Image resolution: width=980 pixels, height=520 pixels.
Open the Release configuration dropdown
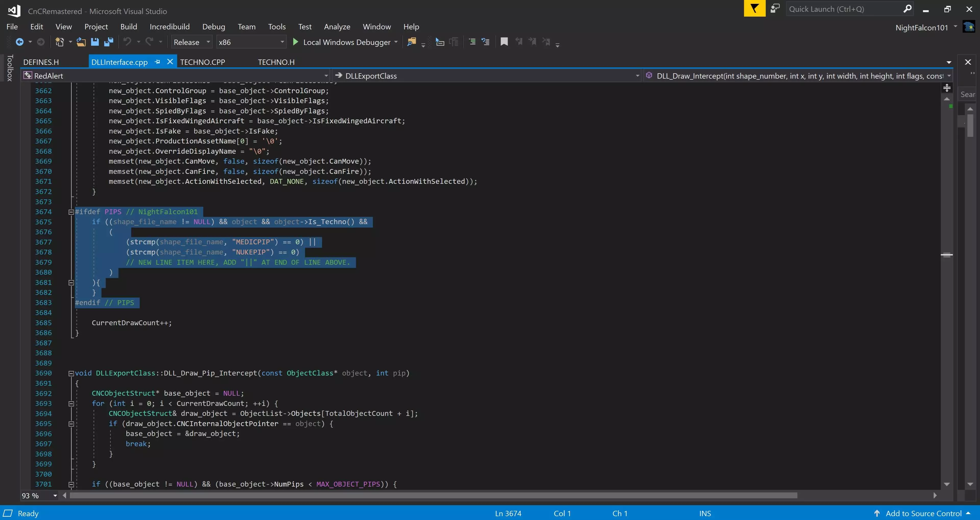click(x=208, y=42)
